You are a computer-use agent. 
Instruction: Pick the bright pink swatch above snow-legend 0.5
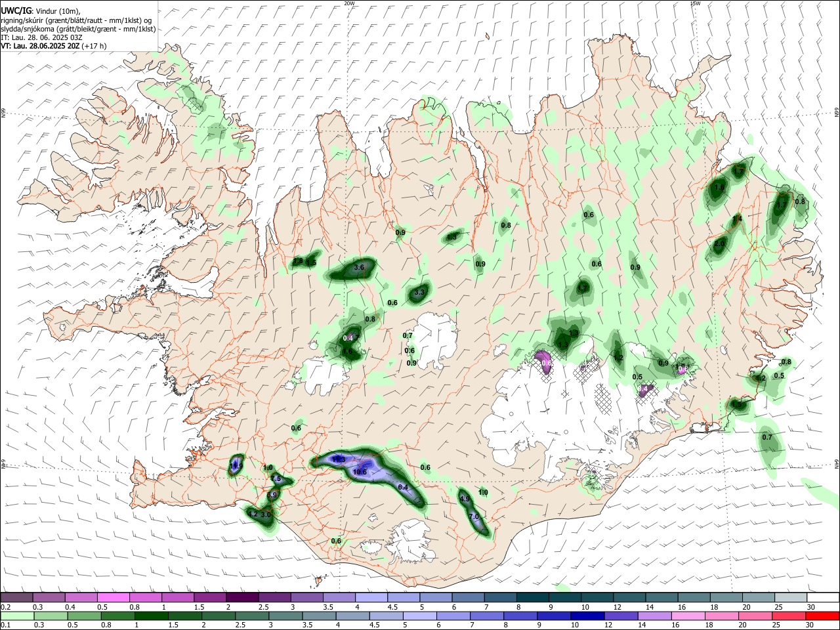click(114, 598)
